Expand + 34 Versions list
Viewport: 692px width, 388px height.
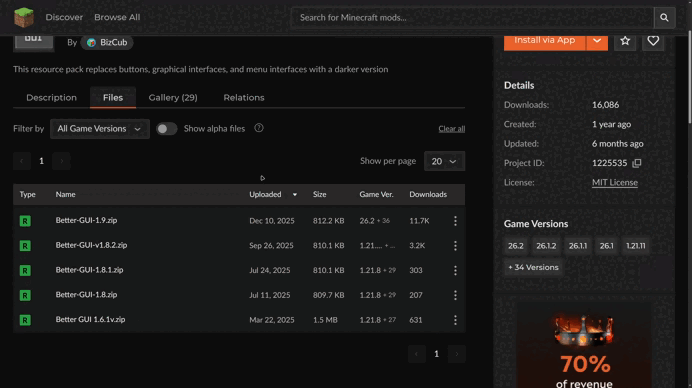(533, 267)
